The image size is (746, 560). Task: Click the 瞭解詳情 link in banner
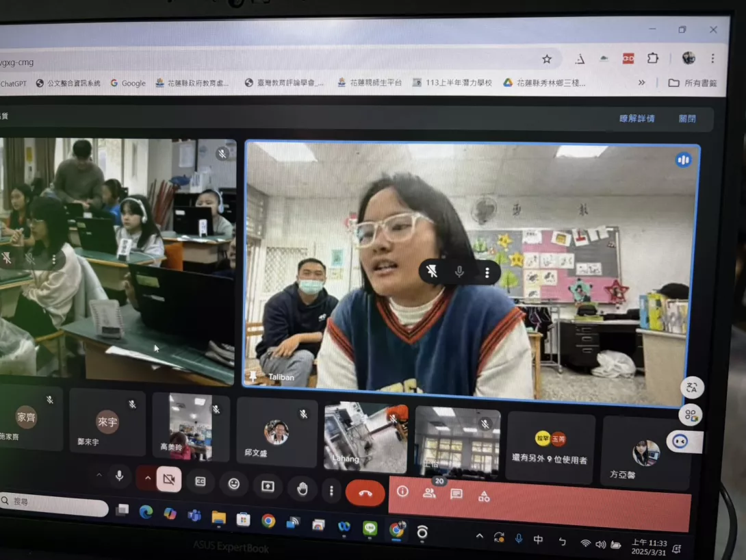pyautogui.click(x=636, y=118)
